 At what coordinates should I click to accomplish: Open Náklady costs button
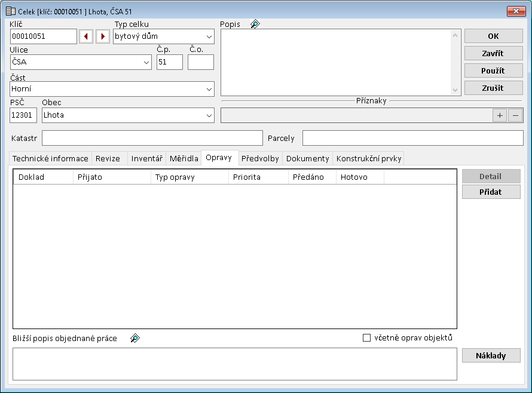pyautogui.click(x=491, y=355)
